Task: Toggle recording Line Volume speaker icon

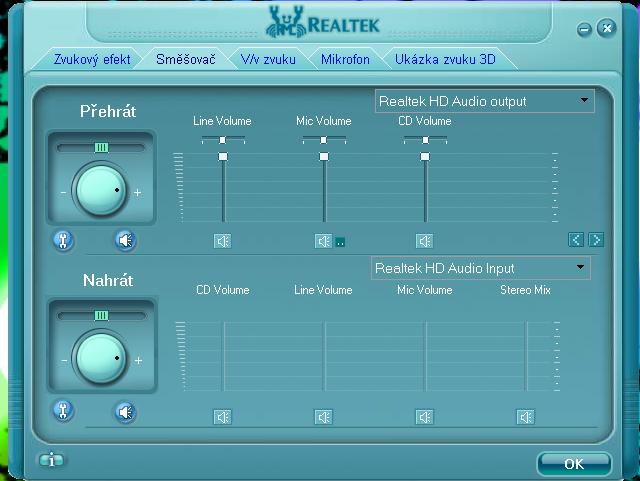Action: tap(324, 417)
